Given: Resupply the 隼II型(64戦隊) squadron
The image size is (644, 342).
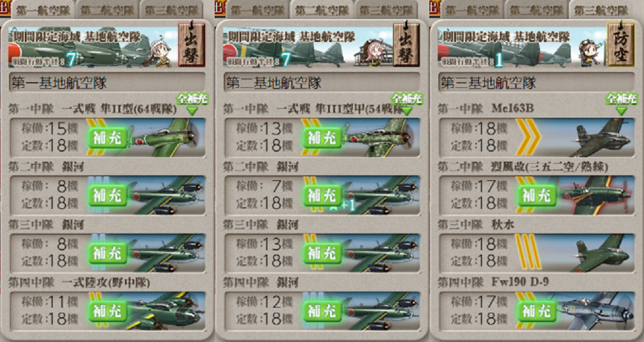Looking at the screenshot, I should click(x=107, y=138).
